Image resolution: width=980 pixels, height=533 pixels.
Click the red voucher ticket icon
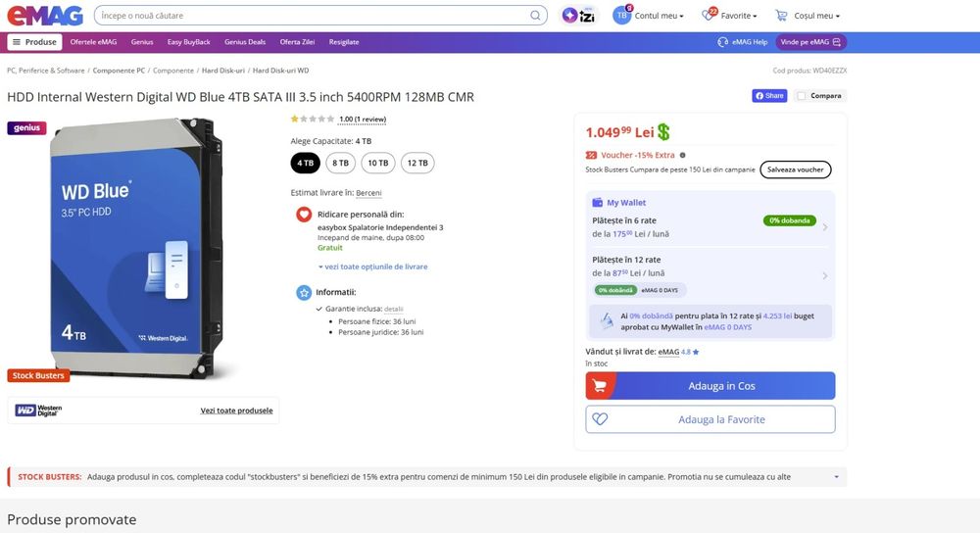[591, 155]
